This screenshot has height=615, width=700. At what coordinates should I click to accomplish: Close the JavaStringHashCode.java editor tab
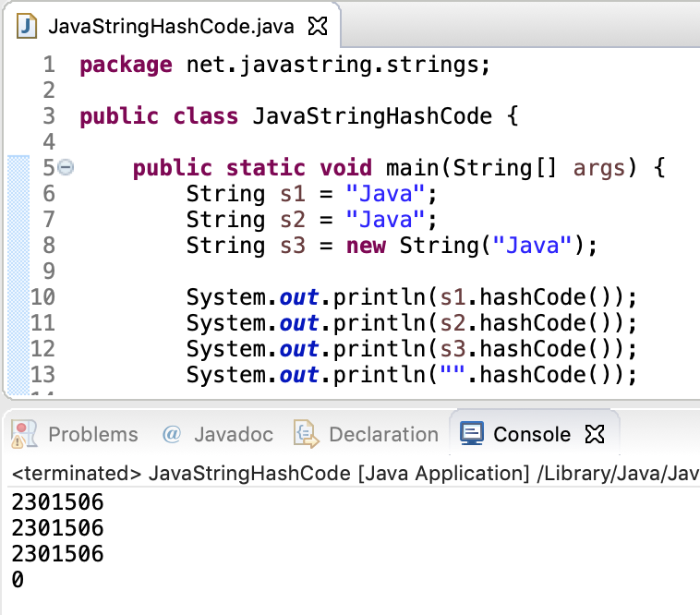317,26
